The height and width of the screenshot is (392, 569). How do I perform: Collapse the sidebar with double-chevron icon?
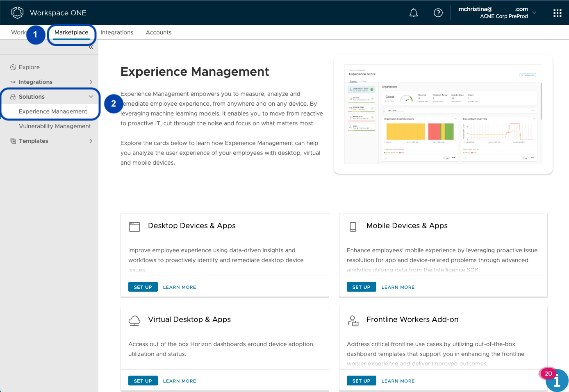click(x=91, y=47)
